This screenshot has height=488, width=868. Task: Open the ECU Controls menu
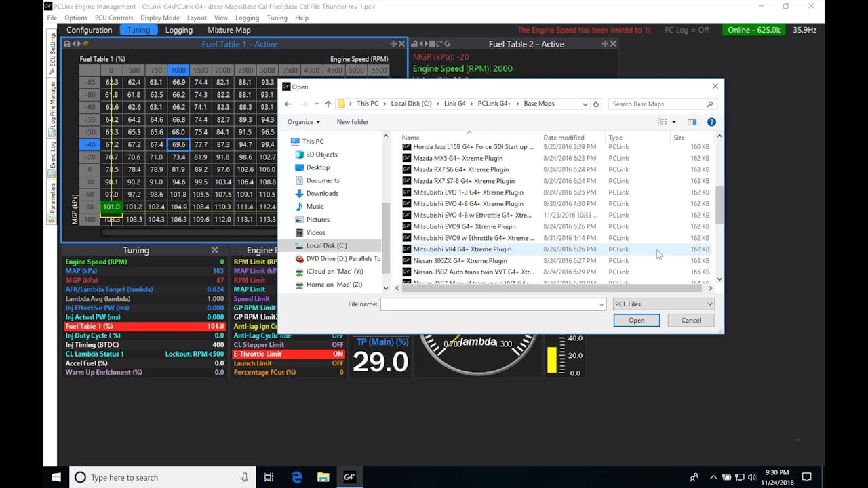[114, 18]
